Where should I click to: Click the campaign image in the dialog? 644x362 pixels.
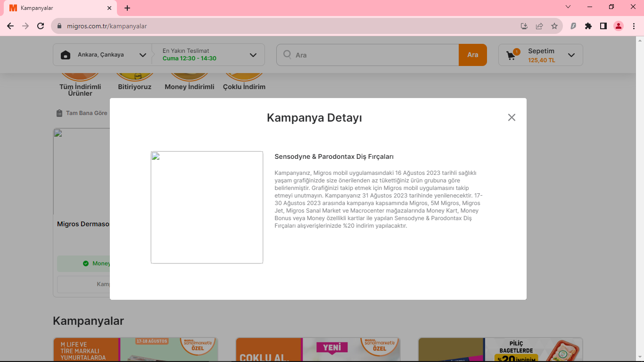click(207, 207)
